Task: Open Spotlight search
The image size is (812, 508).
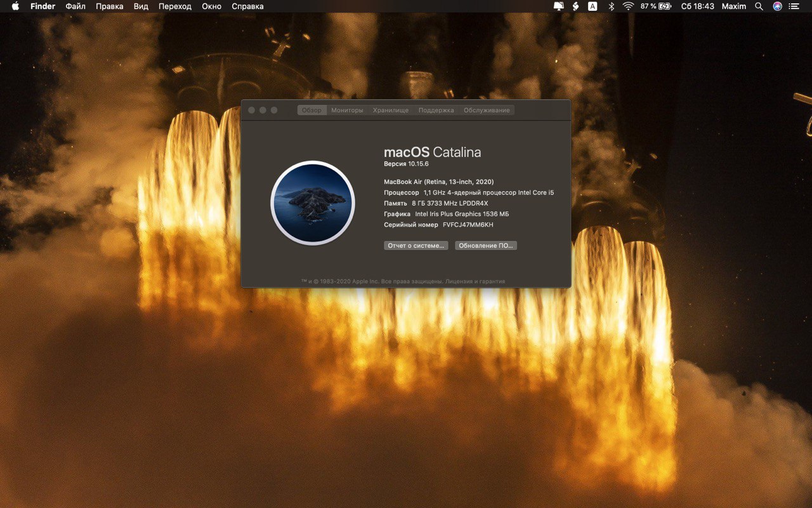Action: (759, 6)
